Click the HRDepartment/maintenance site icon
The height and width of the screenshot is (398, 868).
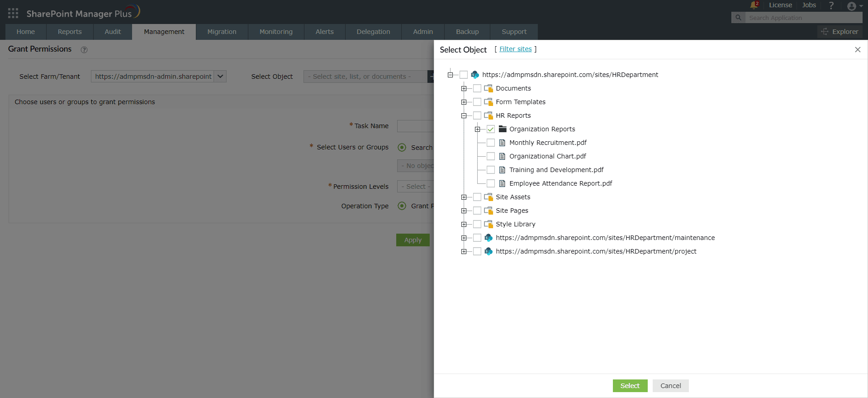click(489, 238)
